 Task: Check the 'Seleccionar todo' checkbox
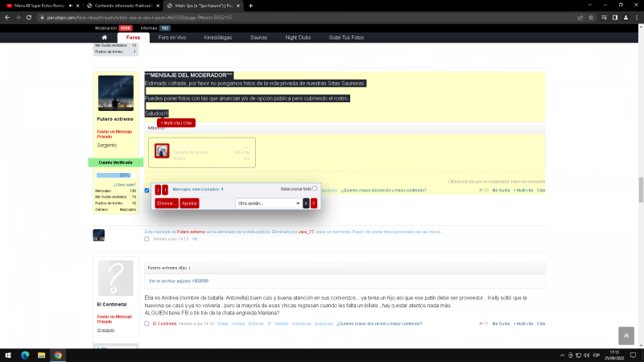point(315,188)
